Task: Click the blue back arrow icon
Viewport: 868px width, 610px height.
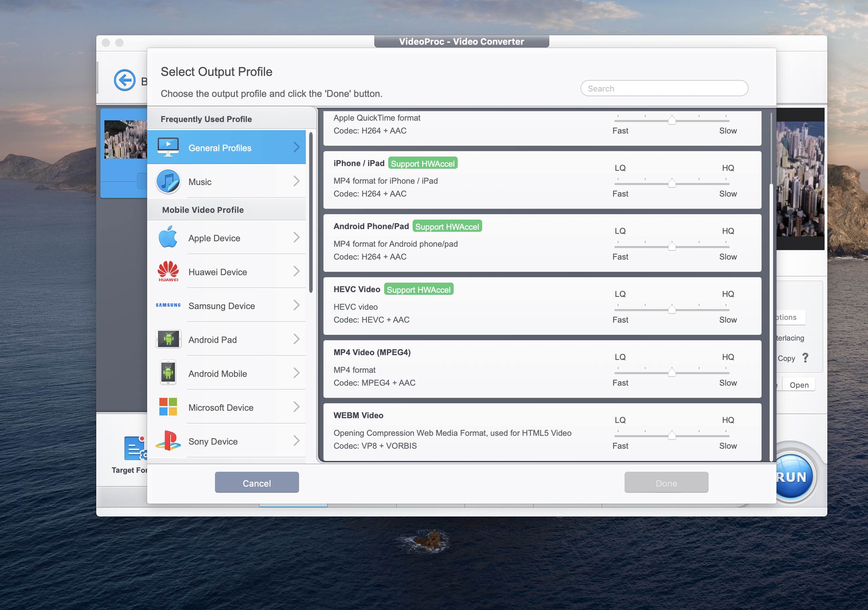Action: (125, 80)
